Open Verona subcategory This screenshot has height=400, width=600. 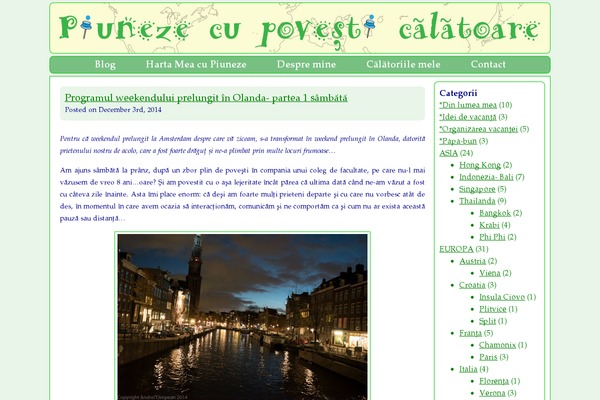pyautogui.click(x=492, y=393)
